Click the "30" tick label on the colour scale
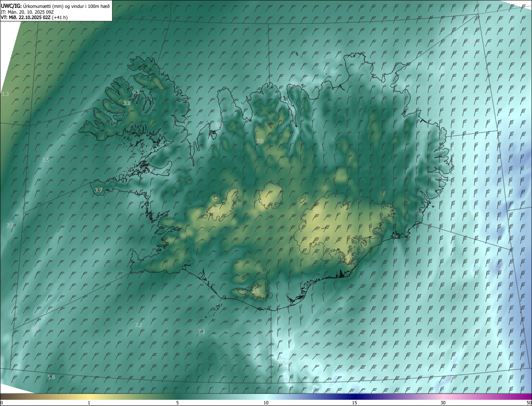Viewport: 532px width, 406px height. 443,403
